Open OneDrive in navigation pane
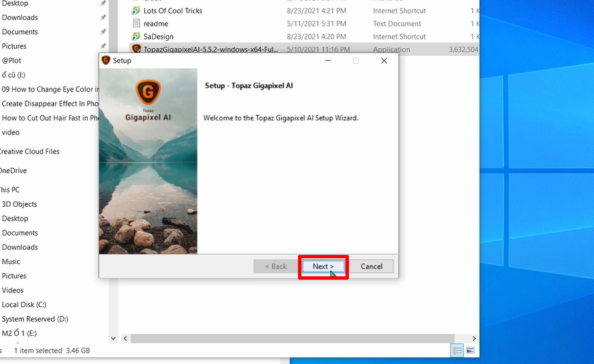The image size is (594, 364). tap(13, 171)
